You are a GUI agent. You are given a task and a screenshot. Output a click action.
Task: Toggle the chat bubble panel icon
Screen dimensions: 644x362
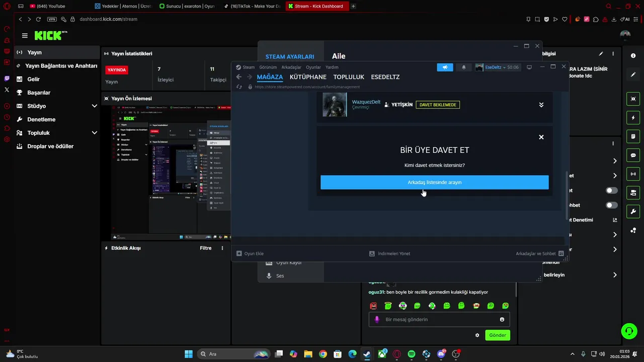(x=633, y=155)
